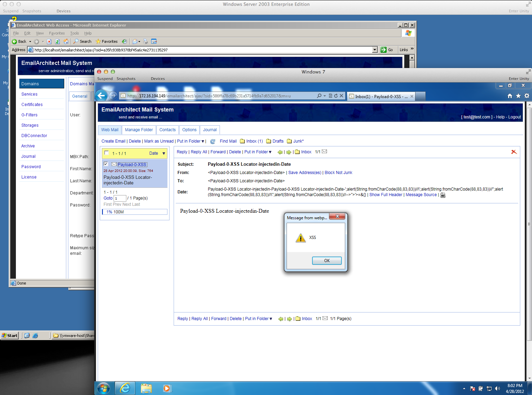
Task: Select Certificates in the Server 2003 admin sidebar
Action: [x=32, y=105]
